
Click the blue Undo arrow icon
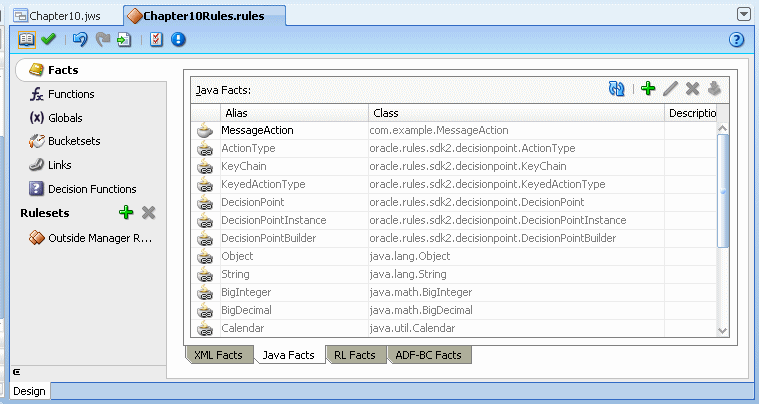(x=80, y=39)
